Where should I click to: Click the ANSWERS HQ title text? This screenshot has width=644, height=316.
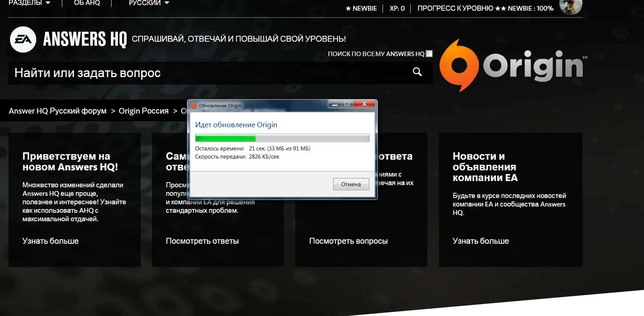point(85,39)
